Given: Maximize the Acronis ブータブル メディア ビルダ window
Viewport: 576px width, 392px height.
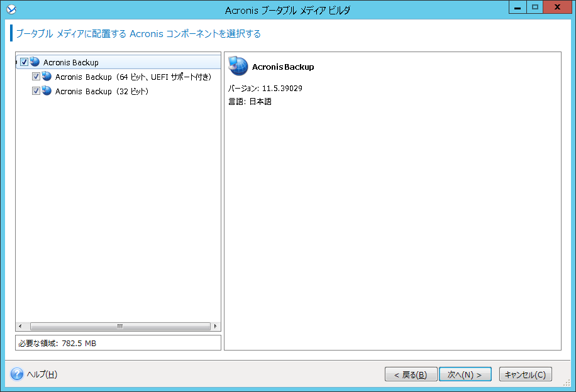Looking at the screenshot, I should [x=535, y=8].
